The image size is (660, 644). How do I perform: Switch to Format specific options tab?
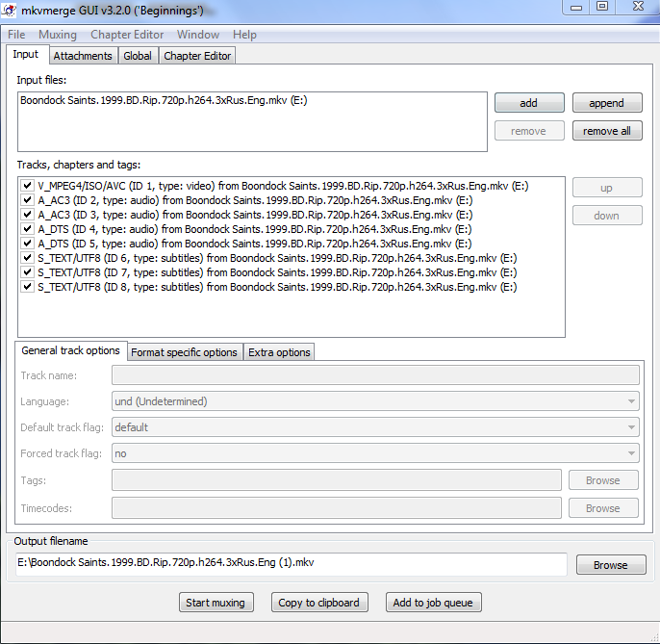[x=184, y=352]
